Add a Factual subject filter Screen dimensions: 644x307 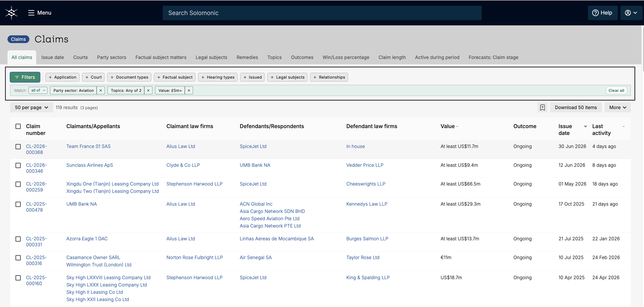pyautogui.click(x=175, y=77)
